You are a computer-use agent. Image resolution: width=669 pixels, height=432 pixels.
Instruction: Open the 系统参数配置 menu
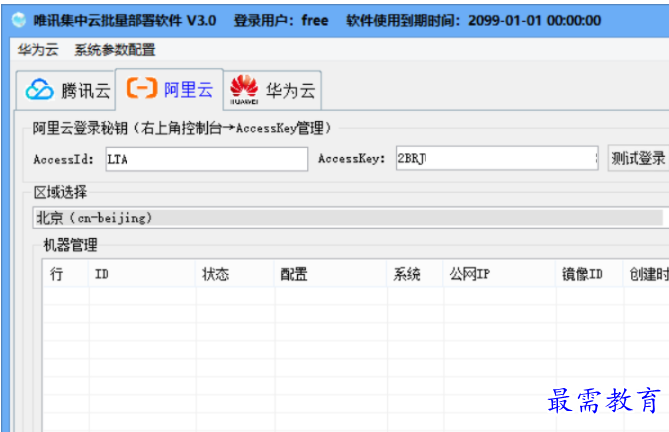coord(115,50)
